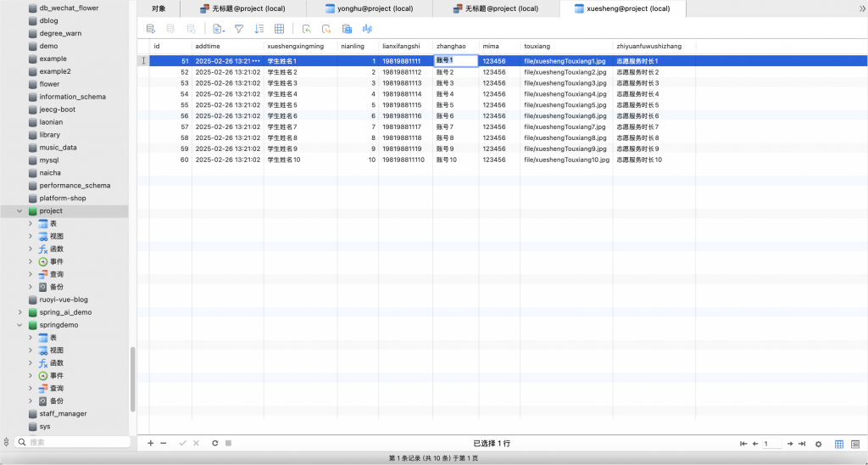Switch to the yonghu@project (local) tab
868x465 pixels.
pos(369,8)
